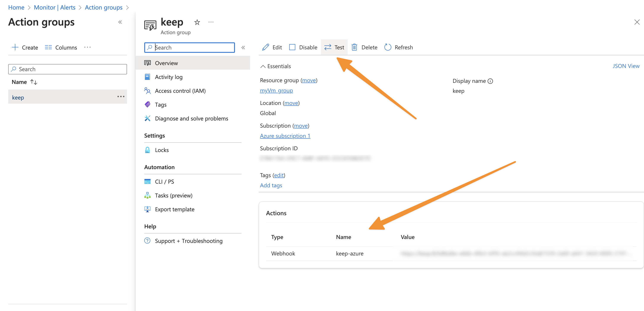Collapse the Action groups list panel
644x311 pixels.
point(120,22)
